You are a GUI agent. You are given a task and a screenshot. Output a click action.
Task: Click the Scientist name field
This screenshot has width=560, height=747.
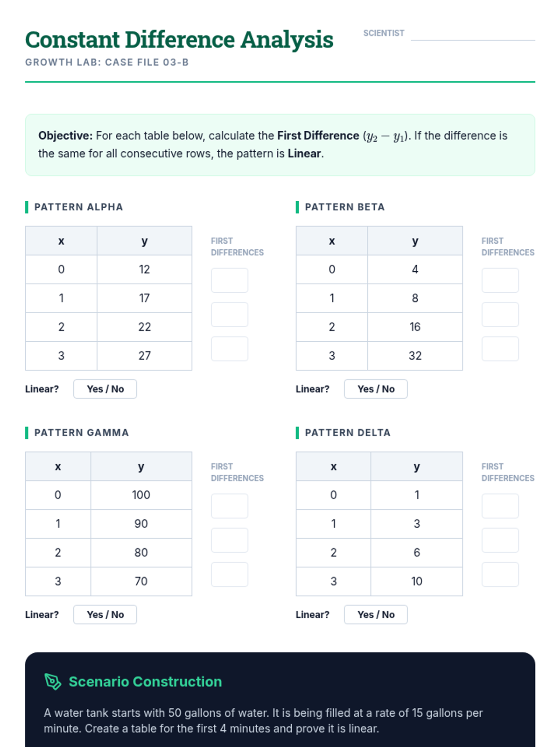(x=472, y=34)
